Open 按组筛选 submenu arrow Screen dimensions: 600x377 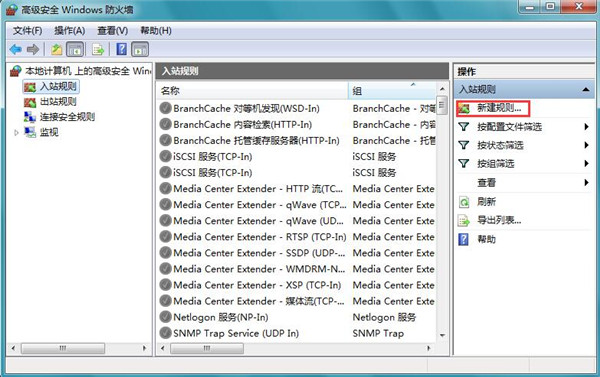[586, 163]
